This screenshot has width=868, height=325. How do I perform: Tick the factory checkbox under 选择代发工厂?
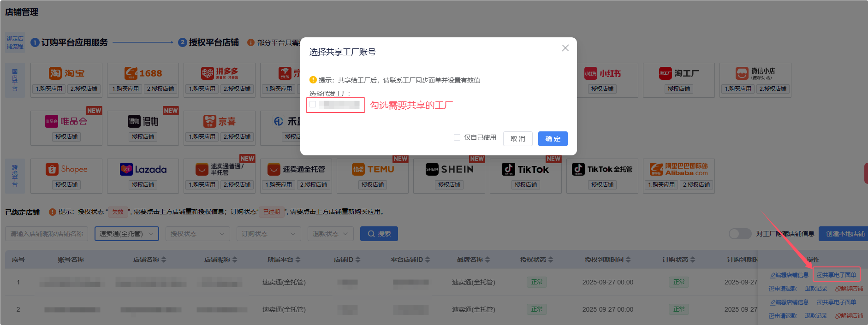(313, 105)
